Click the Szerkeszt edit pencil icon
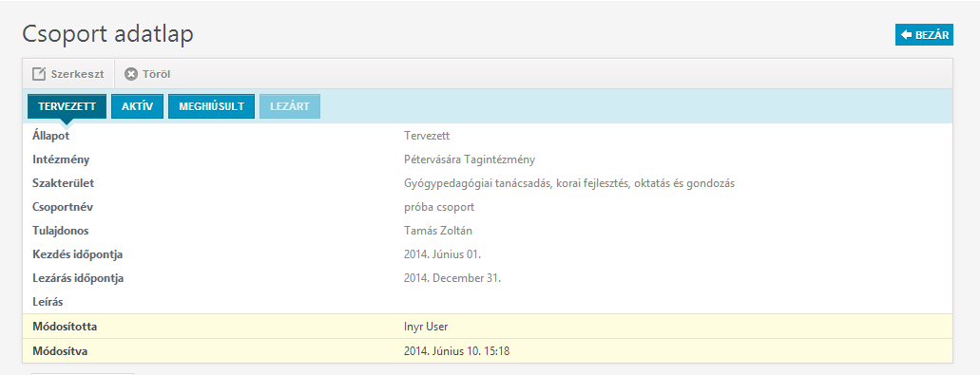The width and height of the screenshot is (980, 375). coord(39,74)
